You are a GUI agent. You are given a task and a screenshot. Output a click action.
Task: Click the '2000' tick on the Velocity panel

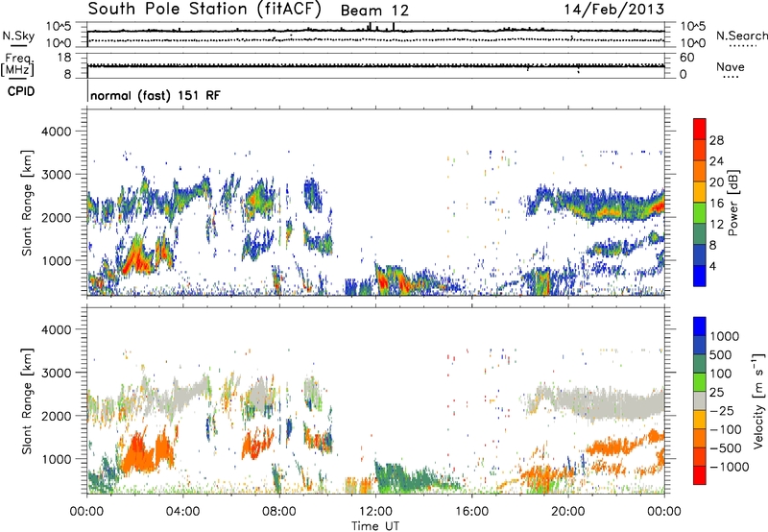(56, 416)
